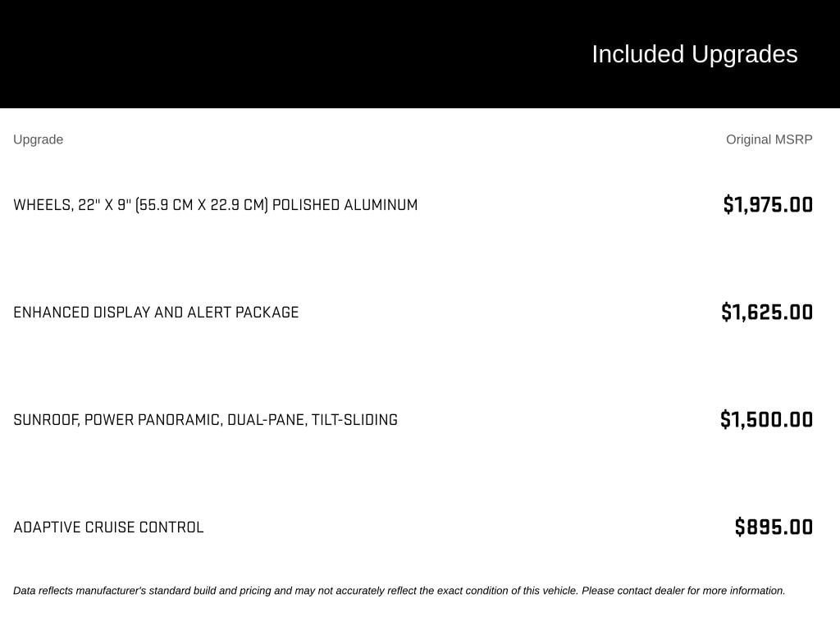The width and height of the screenshot is (840, 630).
Task: Select the power panoramic sunroof upgrade
Action: click(205, 420)
